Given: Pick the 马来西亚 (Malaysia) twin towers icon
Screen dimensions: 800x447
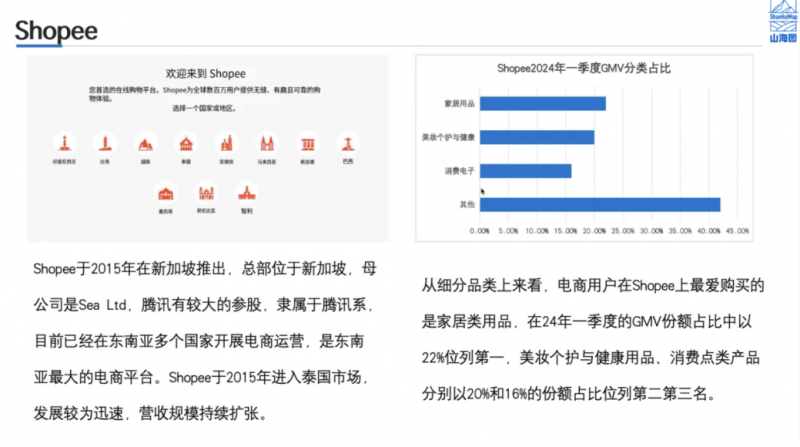Looking at the screenshot, I should (267, 144).
